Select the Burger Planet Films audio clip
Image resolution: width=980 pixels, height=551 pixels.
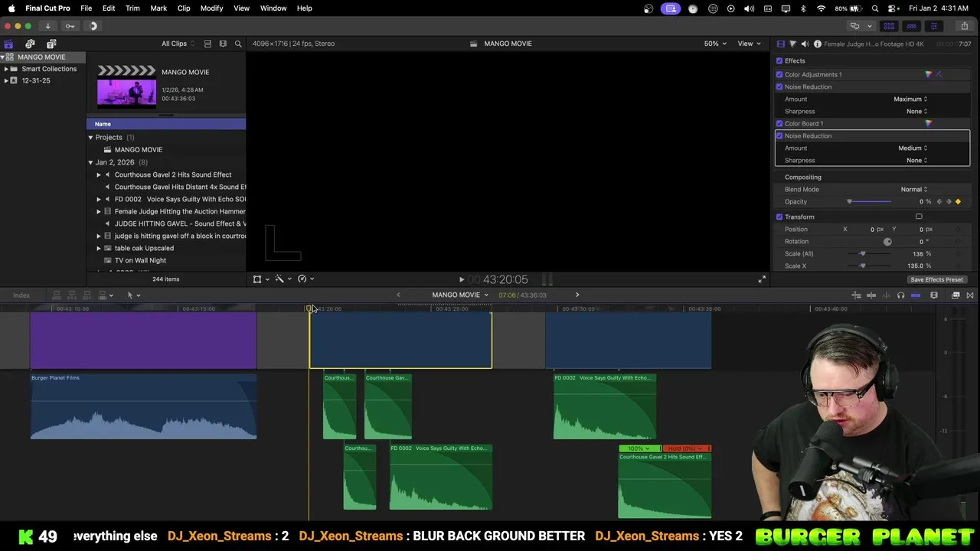pyautogui.click(x=143, y=406)
